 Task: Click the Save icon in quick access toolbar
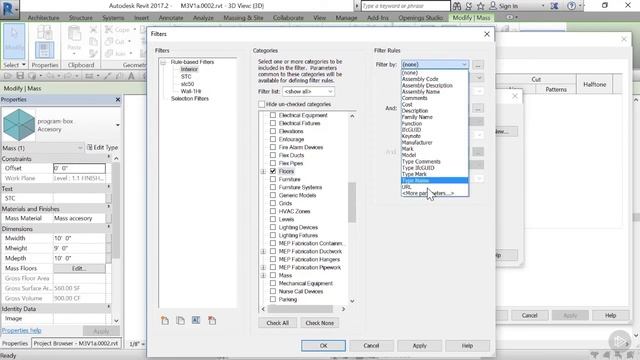[x=20, y=76]
